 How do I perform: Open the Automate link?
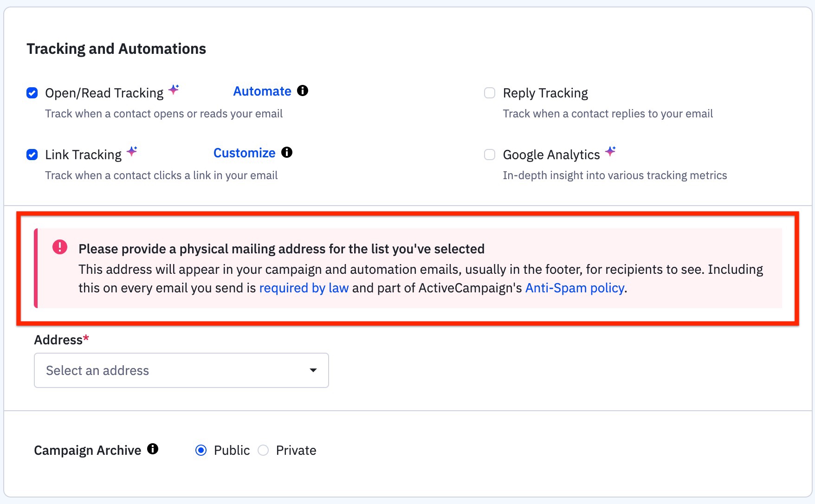coord(262,91)
